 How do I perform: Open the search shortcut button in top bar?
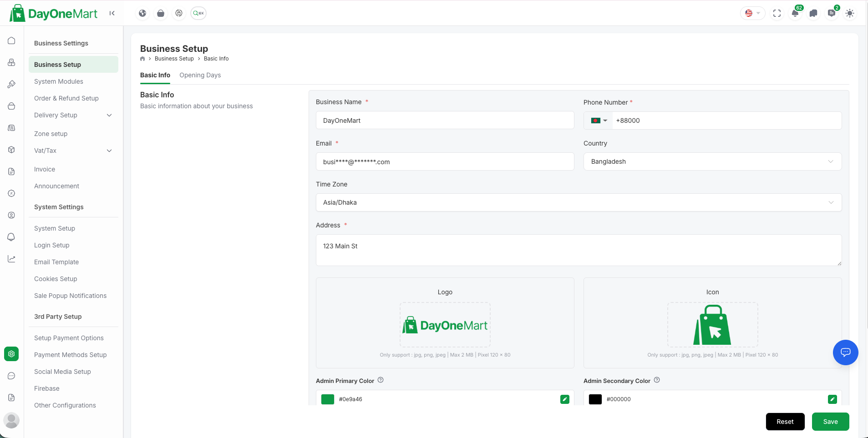pos(198,13)
